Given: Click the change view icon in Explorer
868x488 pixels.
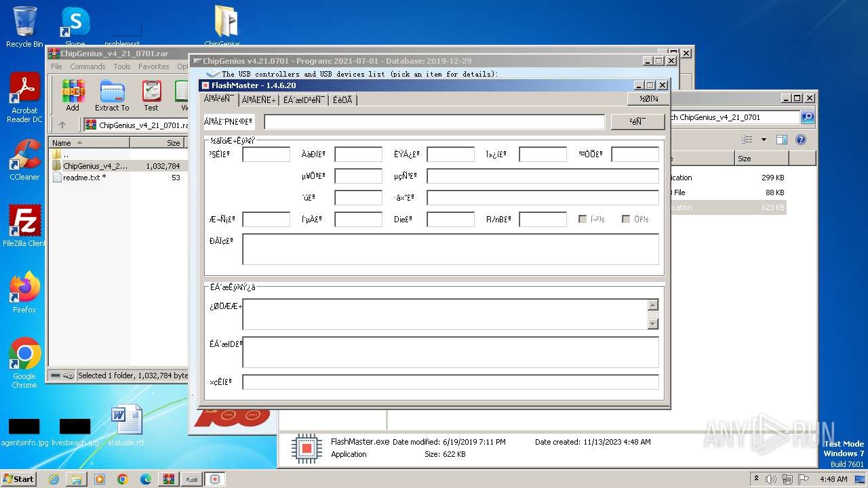Looking at the screenshot, I should point(747,140).
